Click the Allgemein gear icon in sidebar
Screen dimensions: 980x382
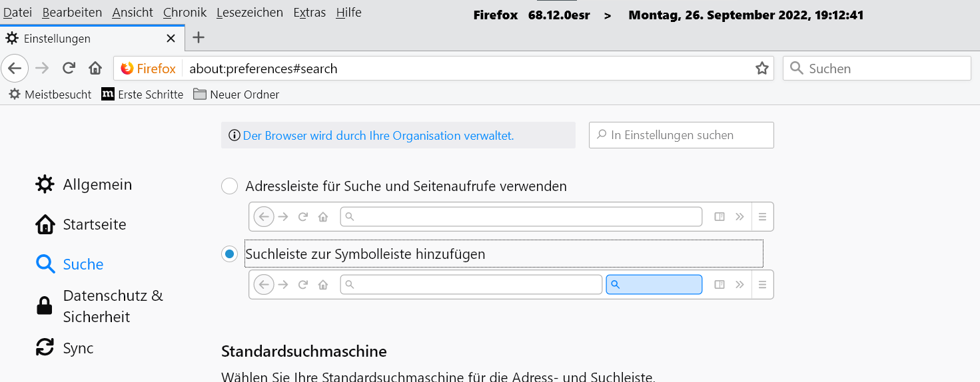coord(45,184)
